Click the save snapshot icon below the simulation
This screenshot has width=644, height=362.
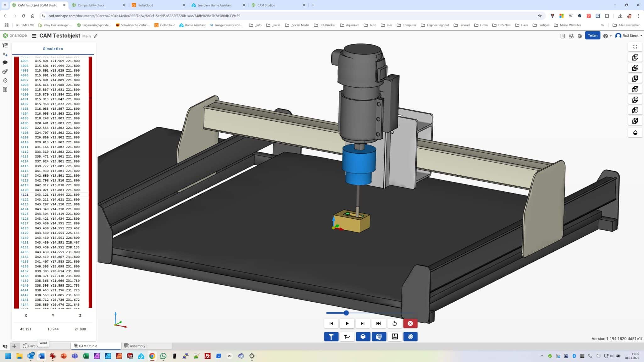pos(395,336)
